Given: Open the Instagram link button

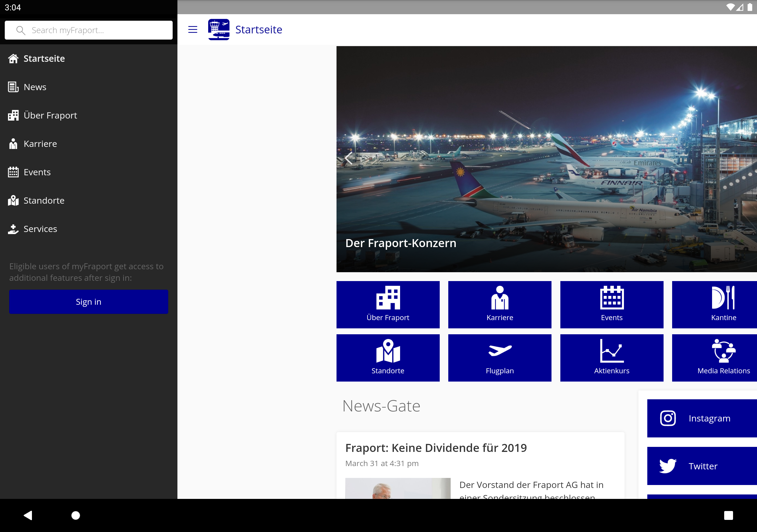Looking at the screenshot, I should [702, 418].
